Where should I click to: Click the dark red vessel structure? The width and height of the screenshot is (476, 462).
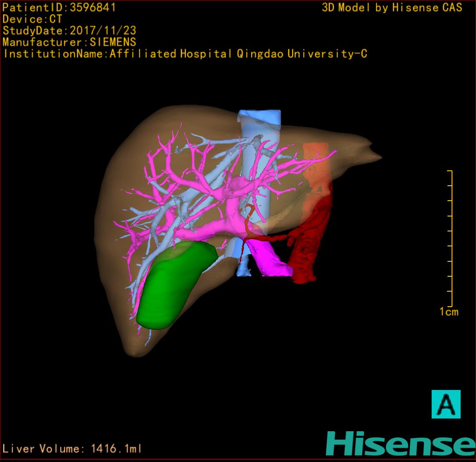pos(309,240)
